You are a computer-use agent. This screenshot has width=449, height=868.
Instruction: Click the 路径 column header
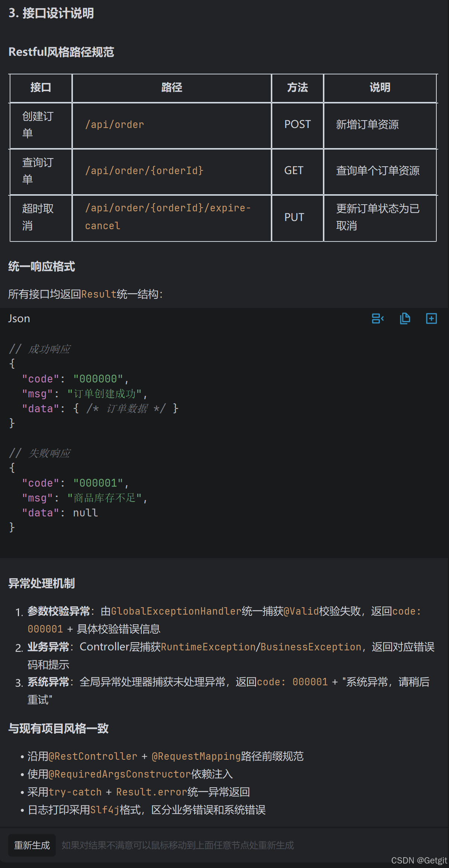click(172, 88)
